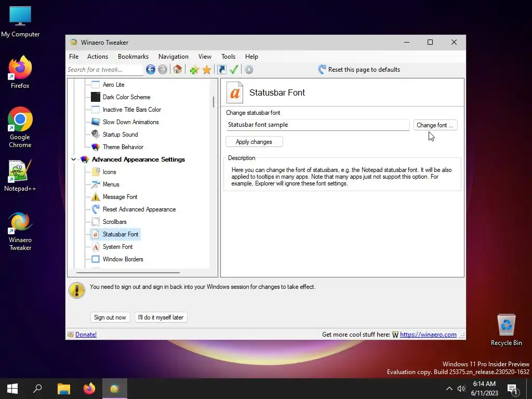
Task: Open Firefox from the desktop shortcut
Action: 20,72
